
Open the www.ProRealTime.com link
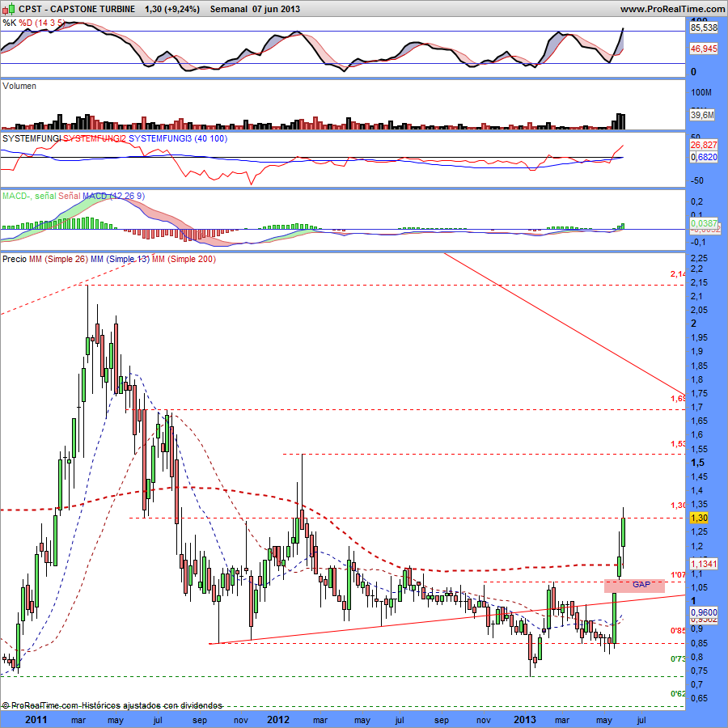(x=672, y=9)
